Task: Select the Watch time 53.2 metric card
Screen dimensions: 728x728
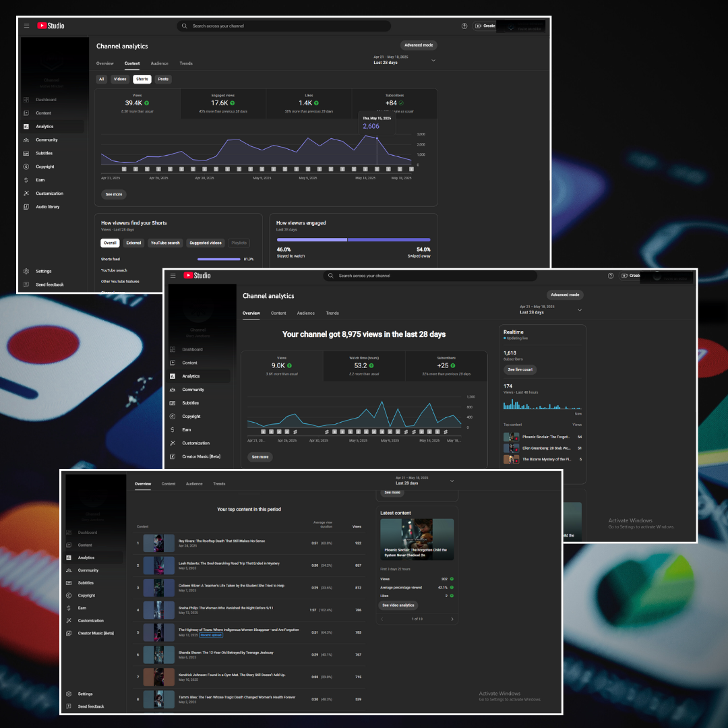Action: (x=365, y=367)
